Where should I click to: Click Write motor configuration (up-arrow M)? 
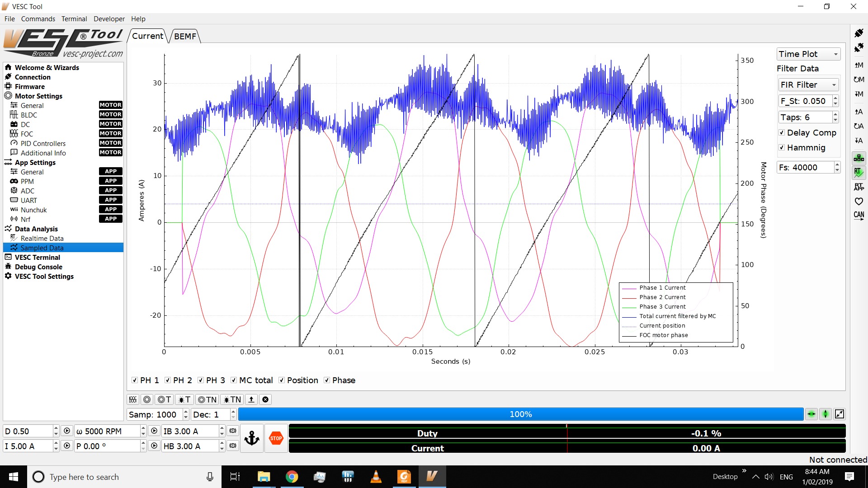[859, 65]
